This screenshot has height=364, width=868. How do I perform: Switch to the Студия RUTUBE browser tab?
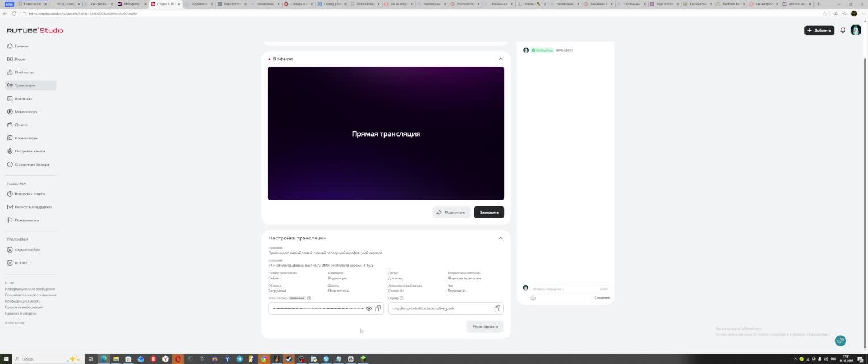[165, 4]
